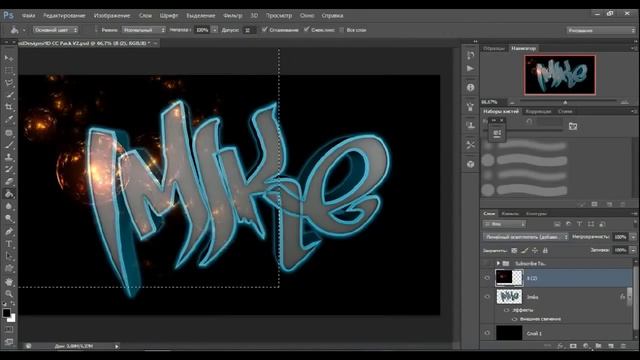
Task: Click the Create new group folder icon
Action: [598, 346]
